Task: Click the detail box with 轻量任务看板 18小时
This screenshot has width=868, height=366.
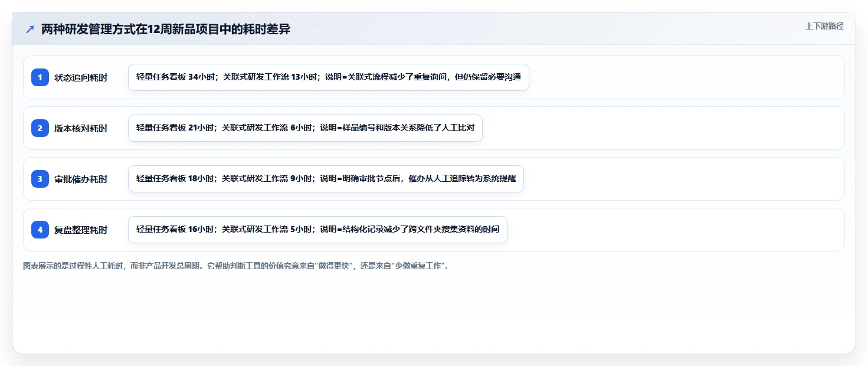Action: [x=326, y=179]
